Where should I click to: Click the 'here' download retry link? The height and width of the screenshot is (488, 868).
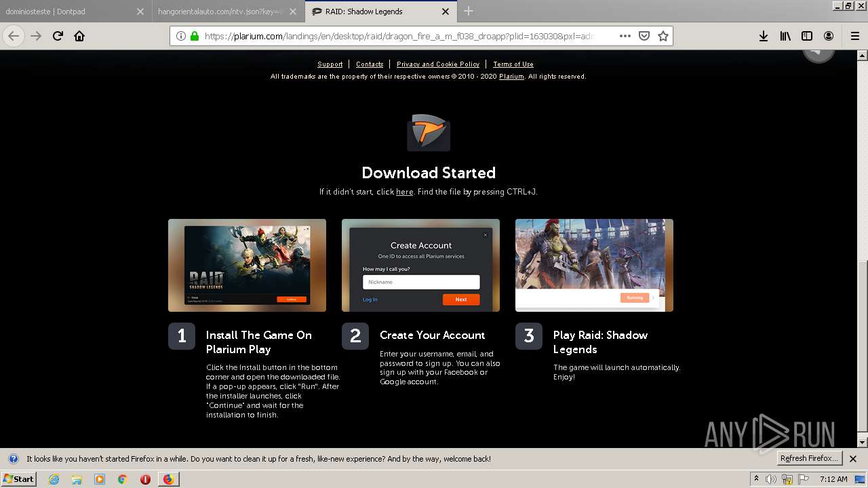(x=405, y=192)
